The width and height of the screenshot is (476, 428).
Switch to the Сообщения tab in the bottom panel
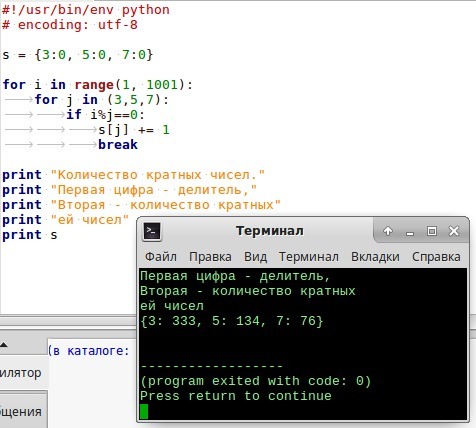(x=22, y=411)
